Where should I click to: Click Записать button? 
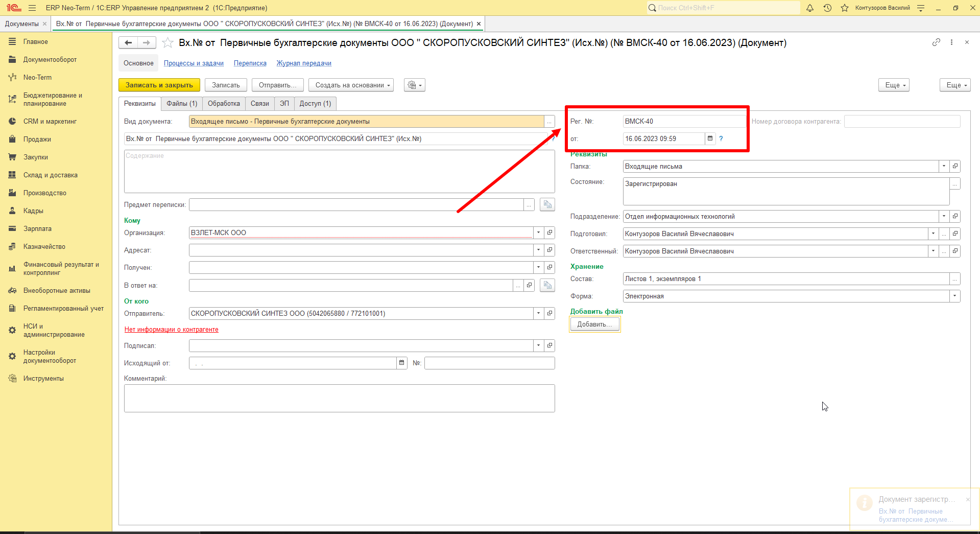[x=226, y=85]
